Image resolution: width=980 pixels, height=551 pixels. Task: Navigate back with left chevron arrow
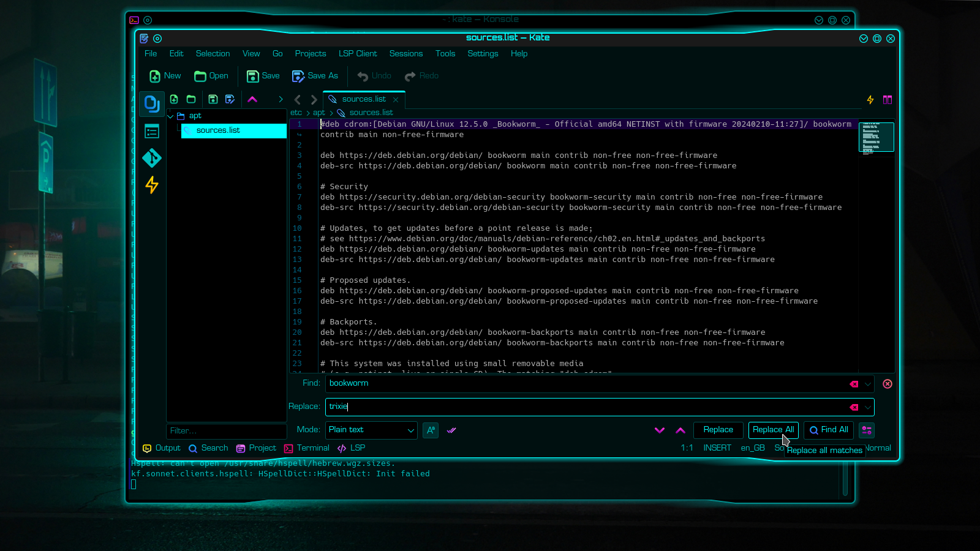click(298, 99)
